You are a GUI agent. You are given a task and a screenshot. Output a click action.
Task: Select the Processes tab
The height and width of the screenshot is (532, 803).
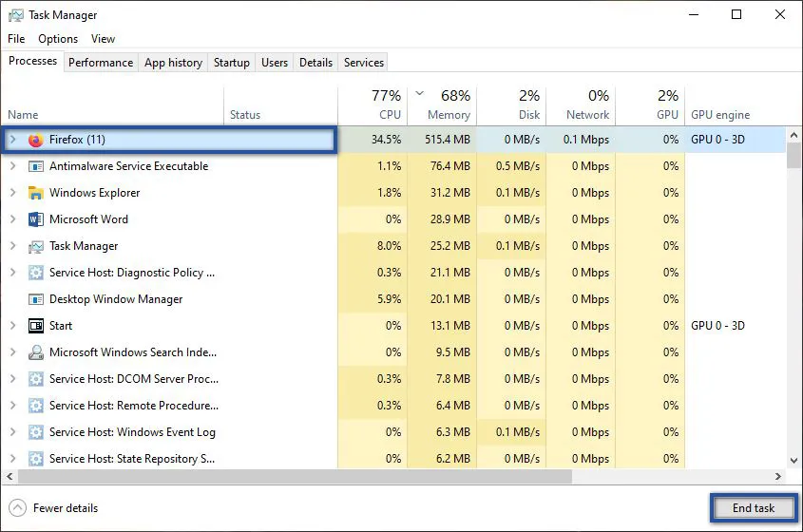click(x=32, y=61)
